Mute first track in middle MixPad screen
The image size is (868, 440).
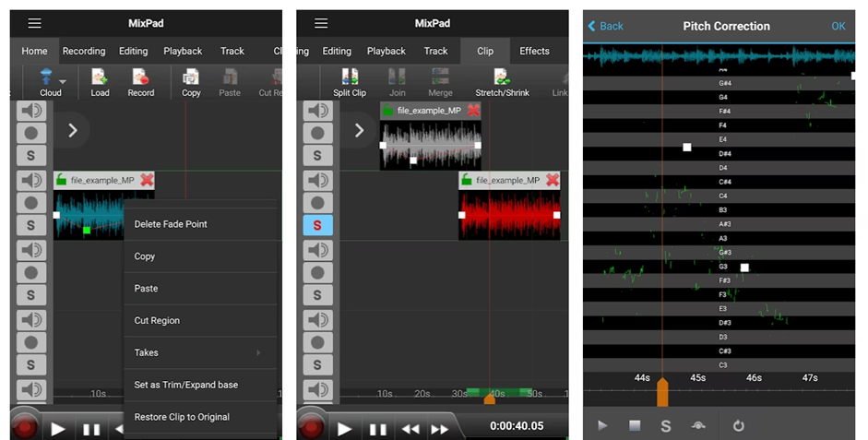tap(317, 111)
